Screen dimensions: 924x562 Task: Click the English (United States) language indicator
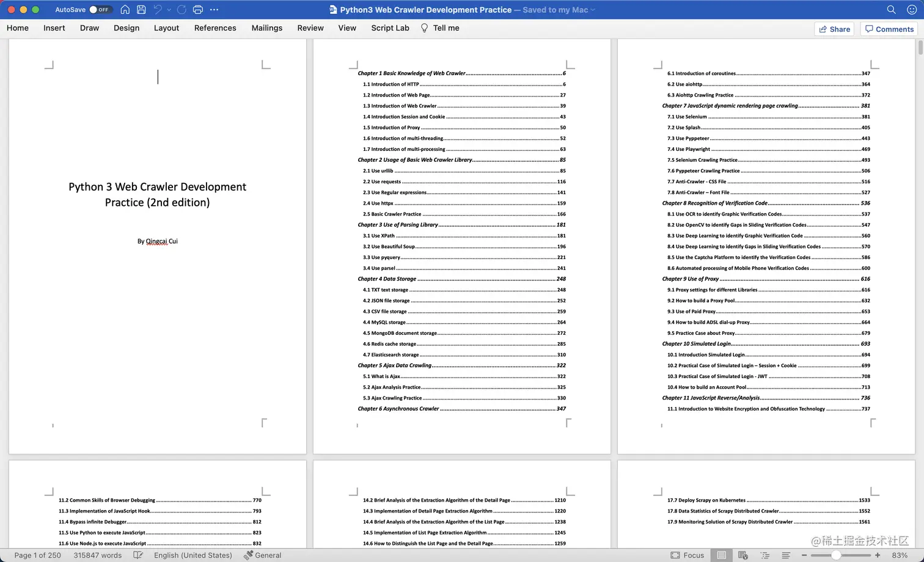click(193, 555)
